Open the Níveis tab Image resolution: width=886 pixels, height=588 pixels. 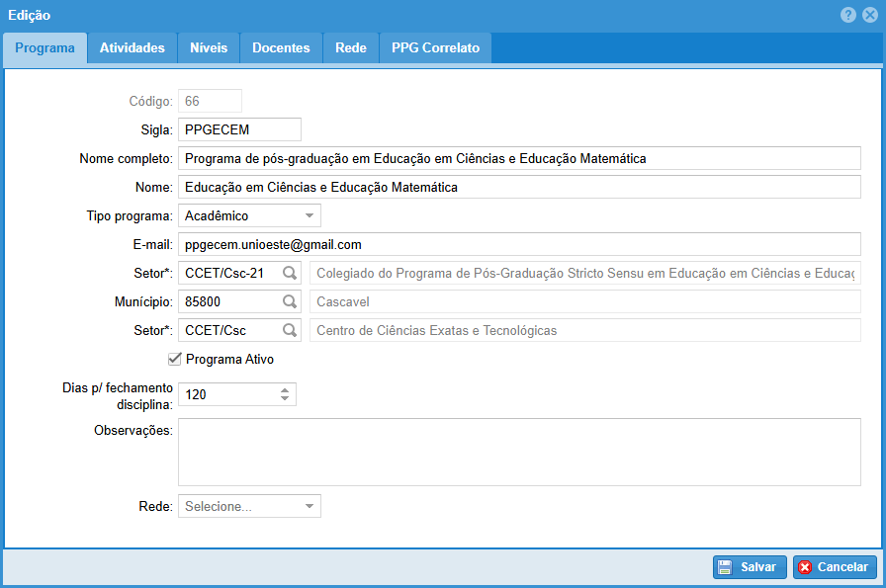pyautogui.click(x=209, y=48)
